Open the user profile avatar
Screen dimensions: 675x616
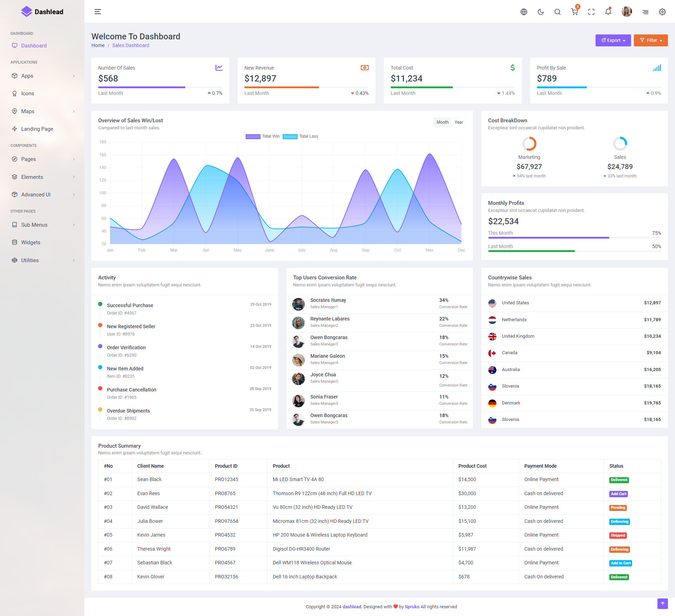[x=626, y=12]
